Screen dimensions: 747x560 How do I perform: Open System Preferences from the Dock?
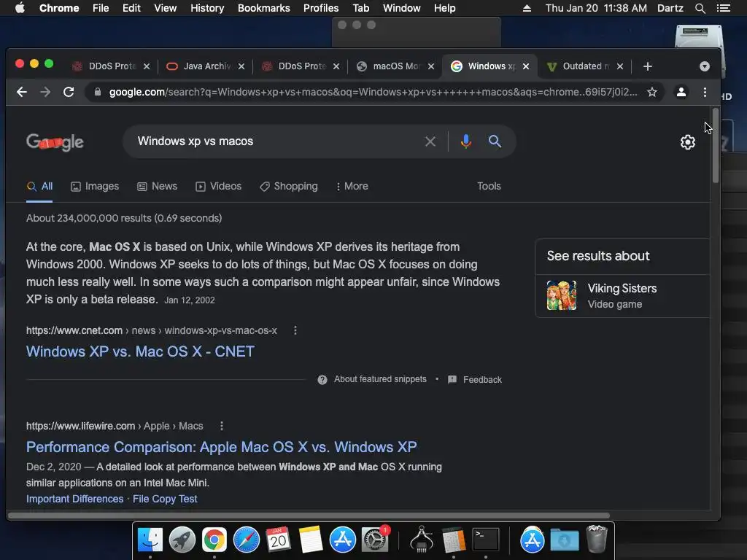(375, 540)
